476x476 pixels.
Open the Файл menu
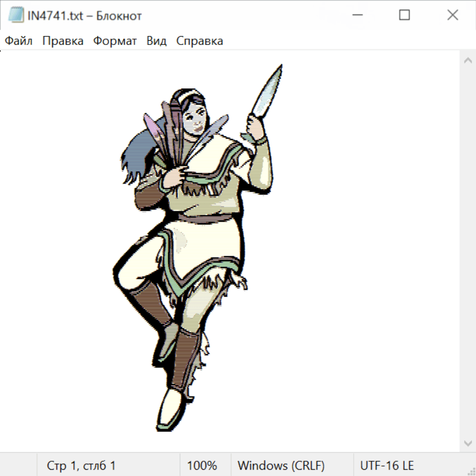[19, 41]
